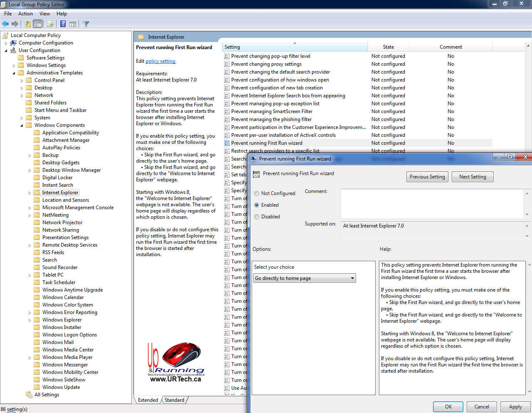This screenshot has height=413, width=532.
Task: Toggle Show/Hide Console Tree toolbar button
Action: (x=38, y=24)
